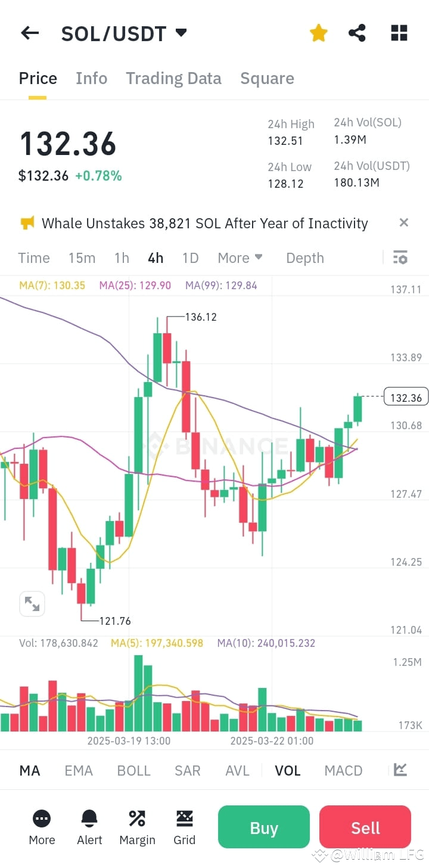Switch to the Trading Data tab
Viewport: 429px width, 868px height.
(x=173, y=78)
